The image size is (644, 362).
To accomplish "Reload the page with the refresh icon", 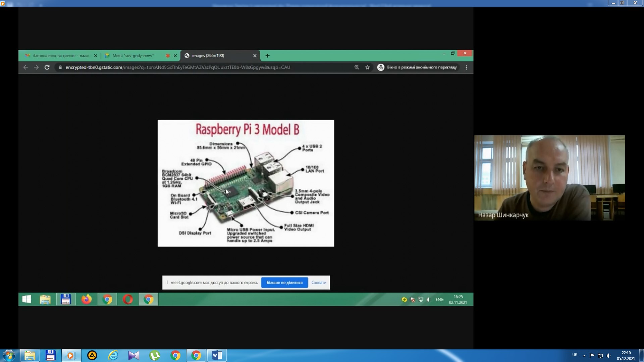I will [x=47, y=67].
